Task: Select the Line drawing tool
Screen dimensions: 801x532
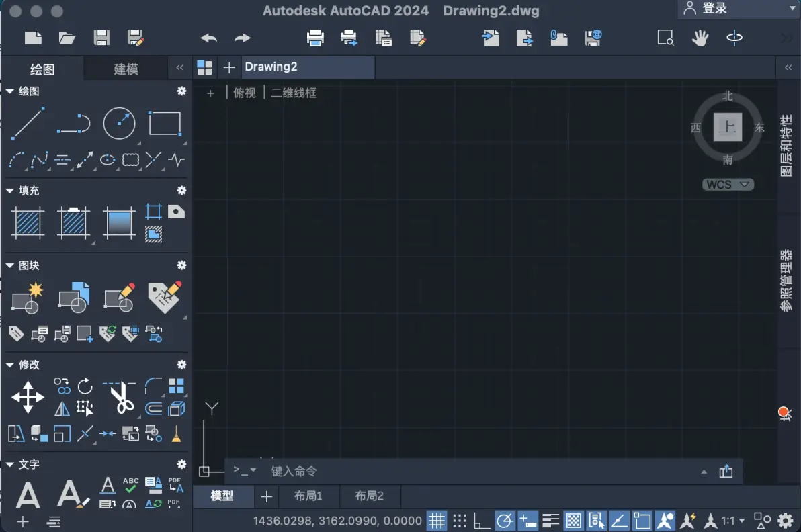Action: click(28, 123)
